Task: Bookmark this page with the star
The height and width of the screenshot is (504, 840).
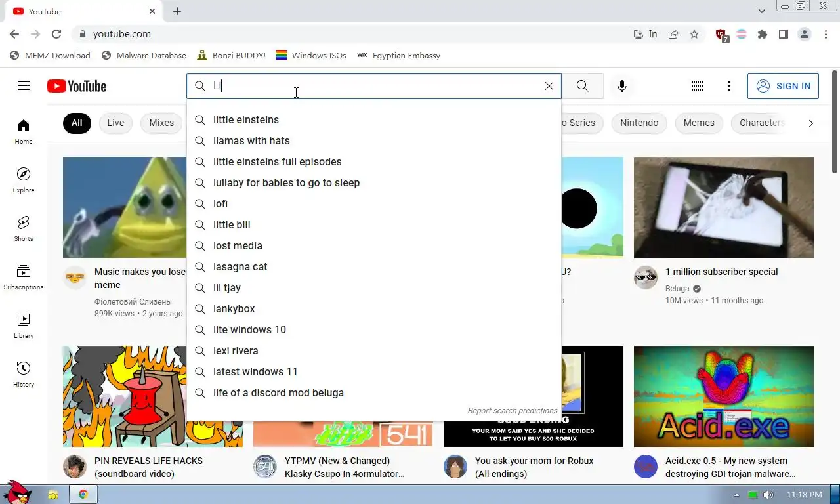Action: [694, 34]
